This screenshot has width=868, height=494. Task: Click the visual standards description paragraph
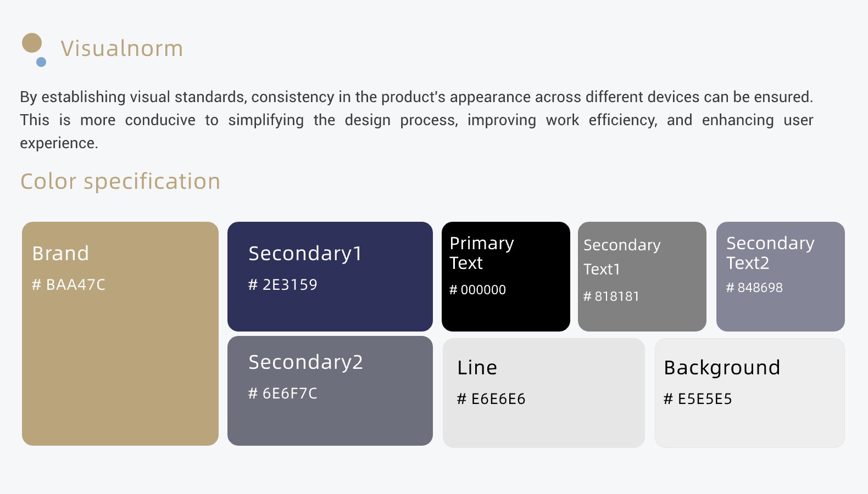(x=416, y=120)
